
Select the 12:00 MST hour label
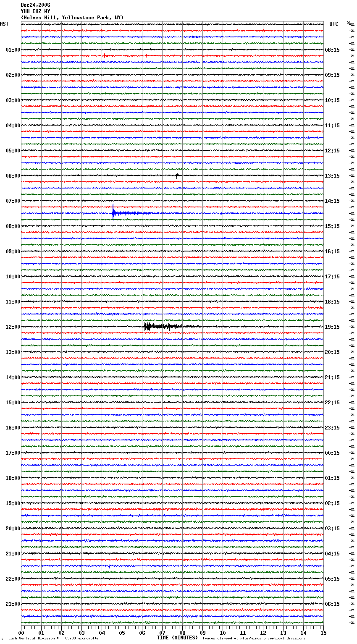(x=13, y=327)
